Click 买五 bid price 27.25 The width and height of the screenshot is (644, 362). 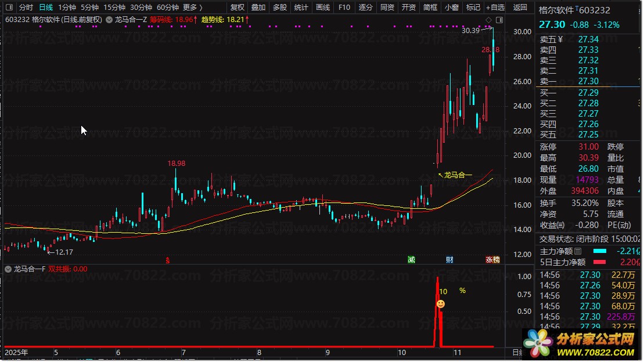click(589, 135)
